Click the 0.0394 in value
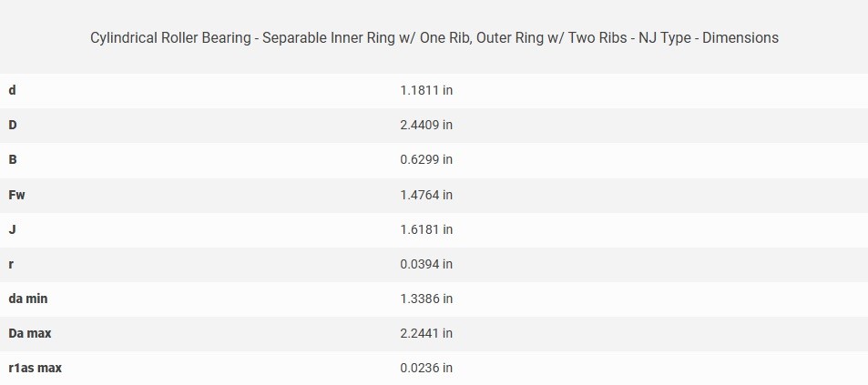 pyautogui.click(x=425, y=264)
